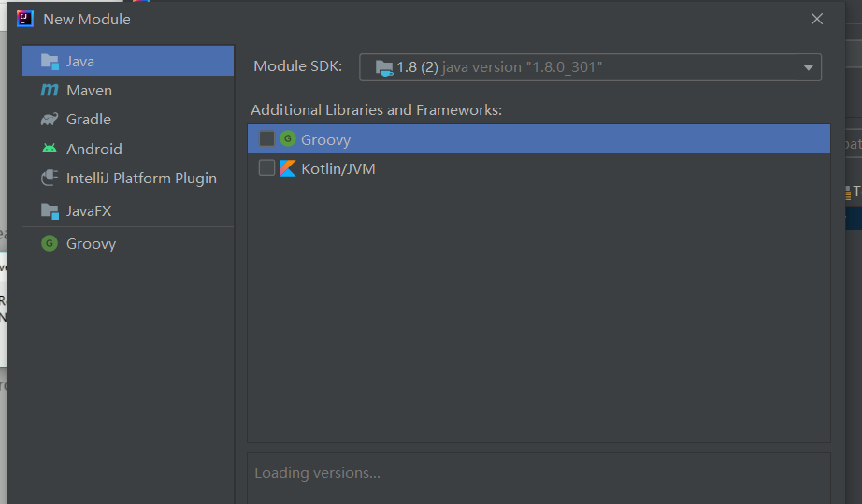This screenshot has width=862, height=504.
Task: Click the 'Loading versions...' text
Action: click(317, 472)
